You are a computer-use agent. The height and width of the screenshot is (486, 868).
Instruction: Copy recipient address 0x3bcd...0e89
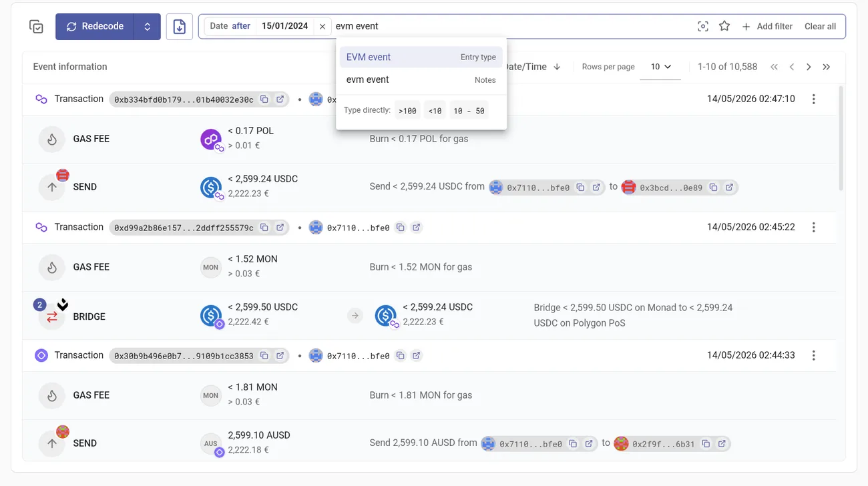pyautogui.click(x=713, y=188)
